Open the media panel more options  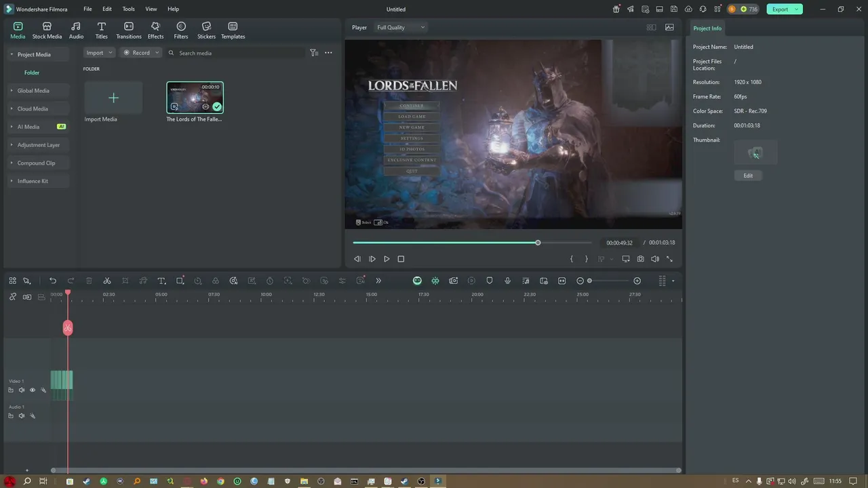[x=328, y=53]
